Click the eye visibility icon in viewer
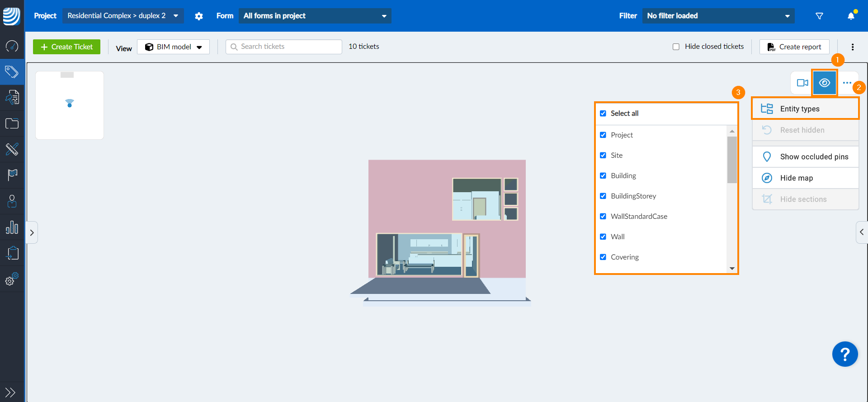868x402 pixels. pos(824,83)
